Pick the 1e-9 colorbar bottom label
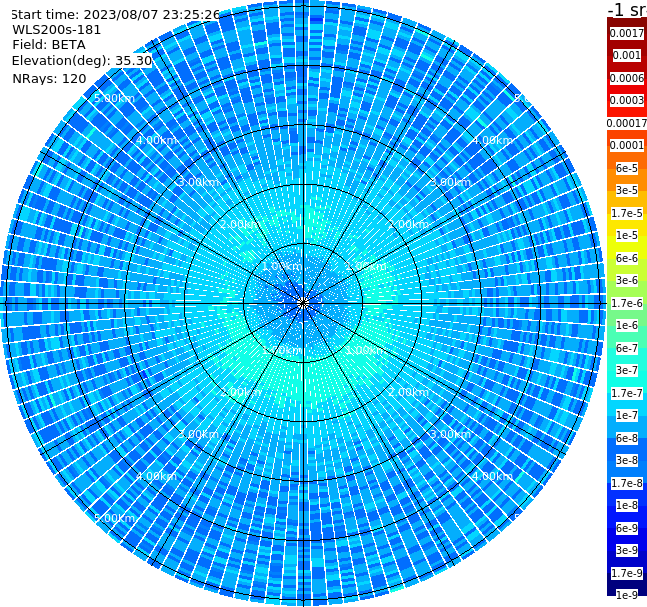 tap(627, 595)
